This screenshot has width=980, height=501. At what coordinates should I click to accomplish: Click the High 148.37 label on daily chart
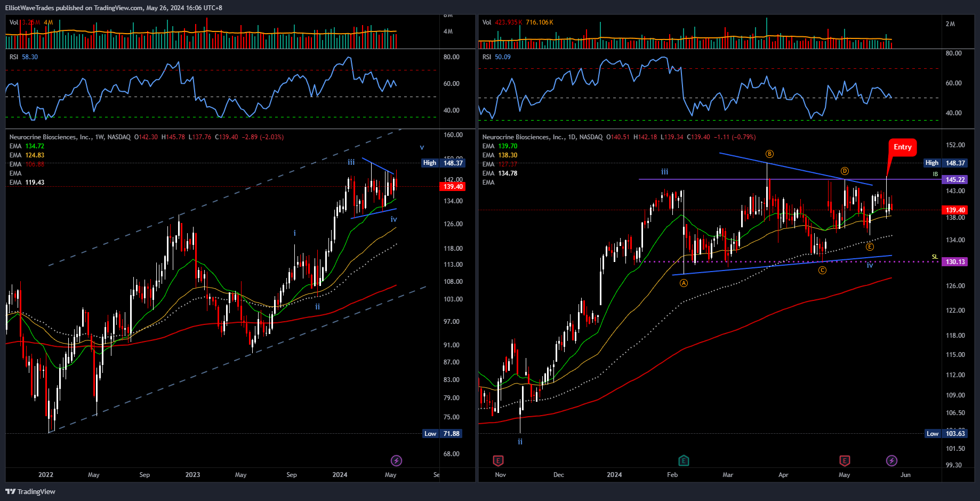point(945,163)
